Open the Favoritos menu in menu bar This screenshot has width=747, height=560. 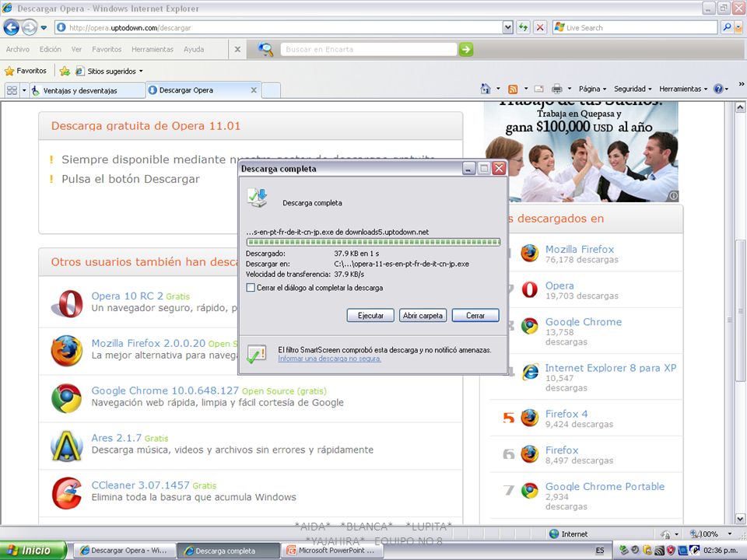(x=107, y=49)
